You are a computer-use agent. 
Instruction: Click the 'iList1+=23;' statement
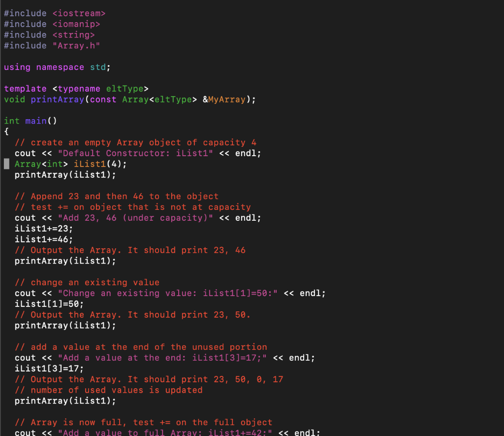[x=44, y=229]
